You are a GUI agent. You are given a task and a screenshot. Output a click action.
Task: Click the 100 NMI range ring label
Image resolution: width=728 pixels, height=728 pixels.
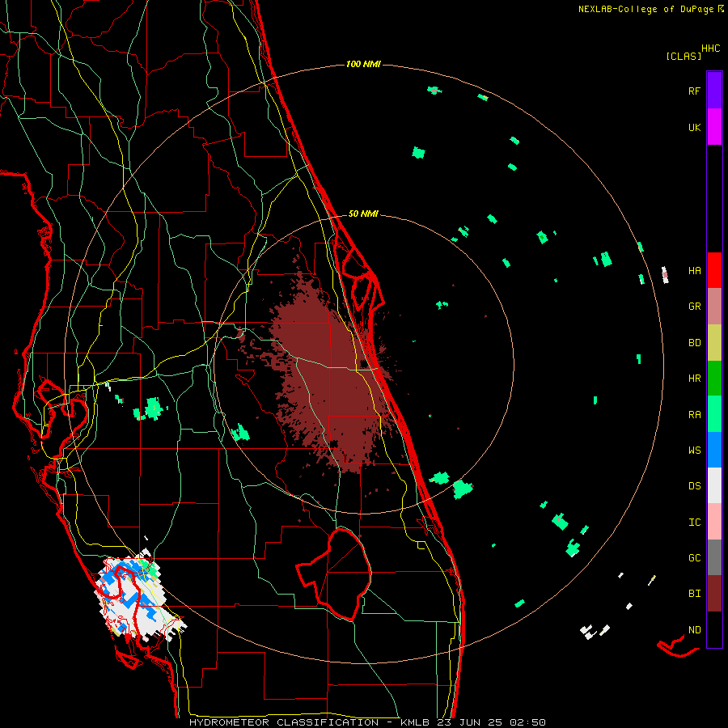363,64
